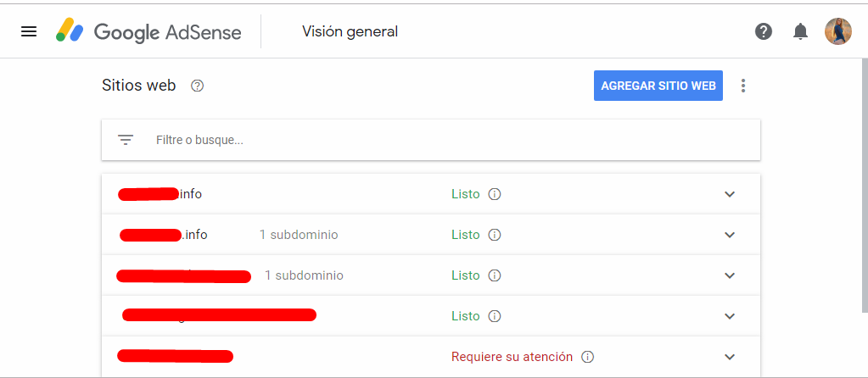Focus the Filtre o busque search field
This screenshot has width=868, height=378.
(x=431, y=140)
